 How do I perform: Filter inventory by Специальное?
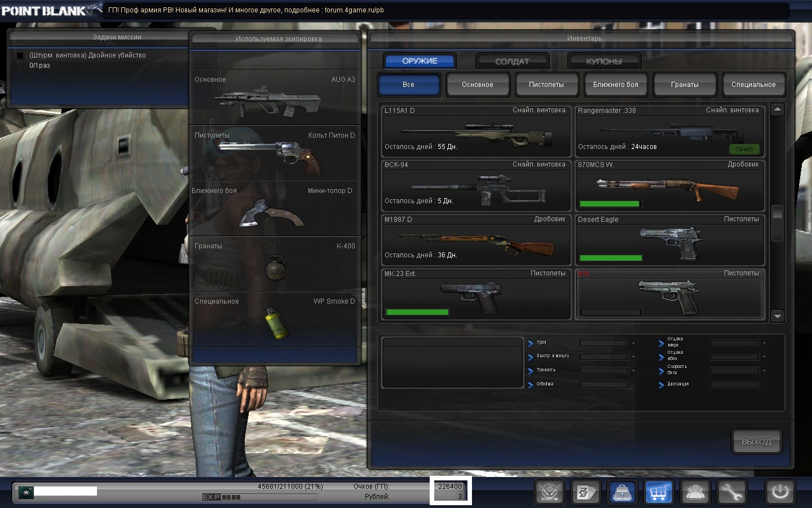click(753, 85)
